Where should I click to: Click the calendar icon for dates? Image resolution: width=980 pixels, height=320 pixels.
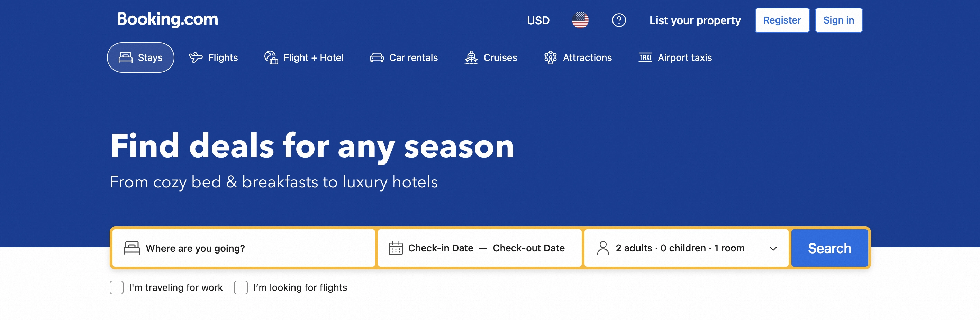[396, 248]
